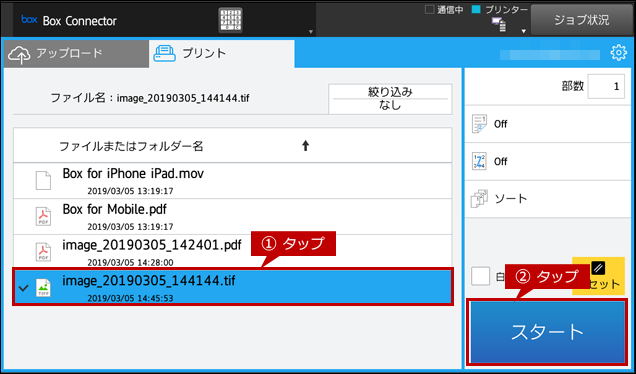Image resolution: width=636 pixels, height=374 pixels.
Task: Click the printer status icon in header
Action: (x=499, y=24)
